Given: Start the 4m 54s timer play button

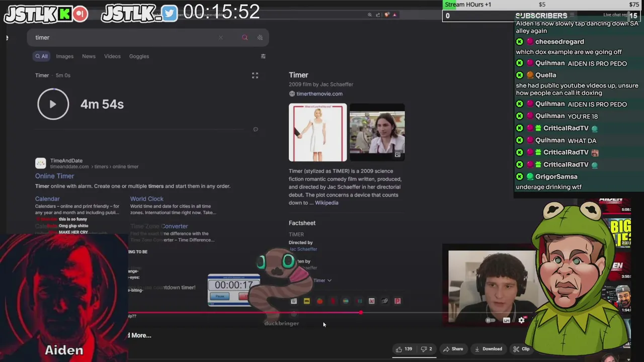Looking at the screenshot, I should pos(53,104).
